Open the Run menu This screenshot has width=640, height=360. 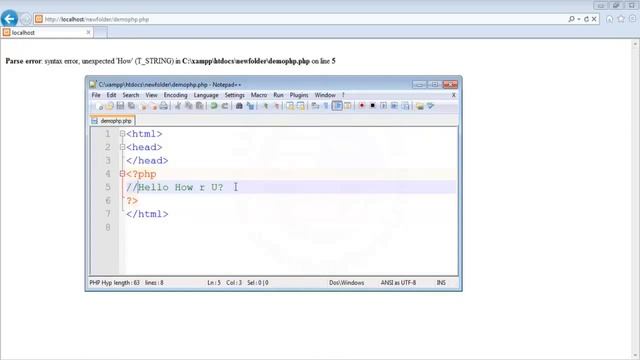pyautogui.click(x=278, y=95)
